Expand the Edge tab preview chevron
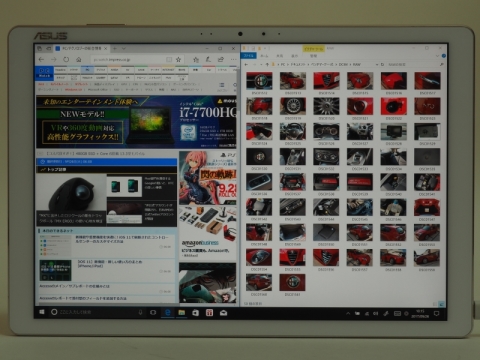This screenshot has height=360, width=480. tap(124, 49)
